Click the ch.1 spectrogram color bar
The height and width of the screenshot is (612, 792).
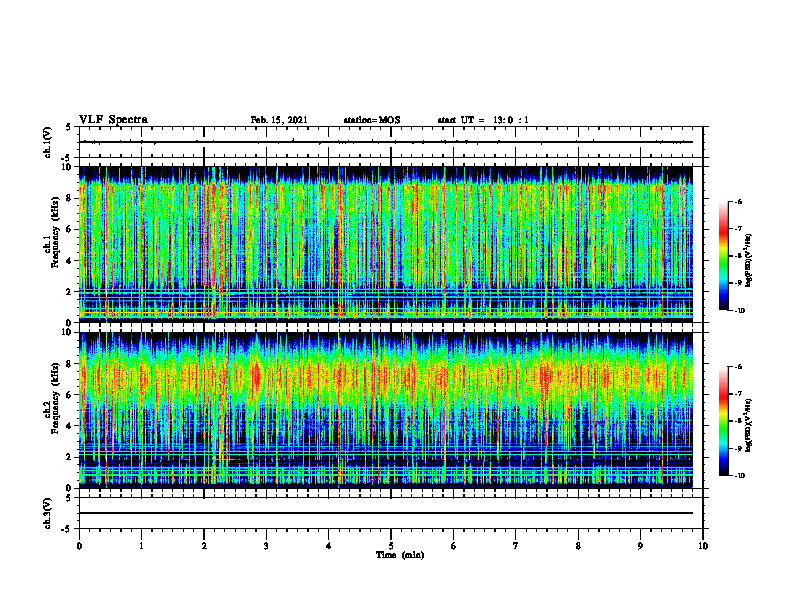(723, 256)
